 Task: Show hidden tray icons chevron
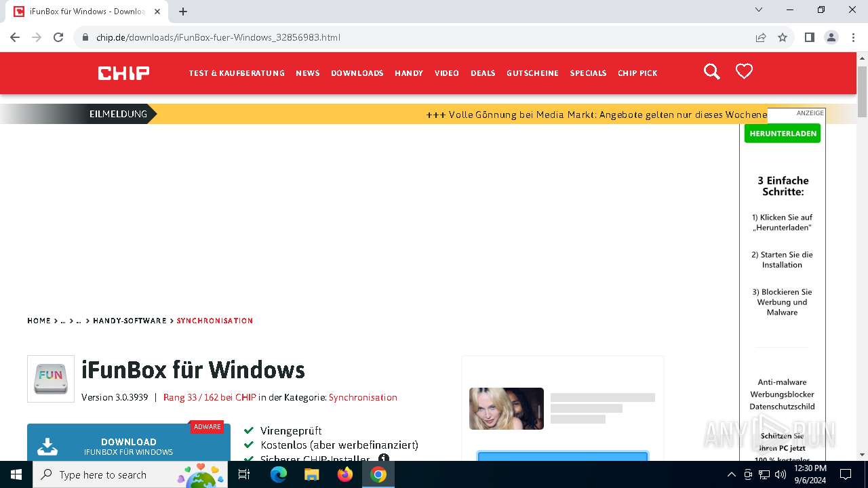[x=731, y=474]
